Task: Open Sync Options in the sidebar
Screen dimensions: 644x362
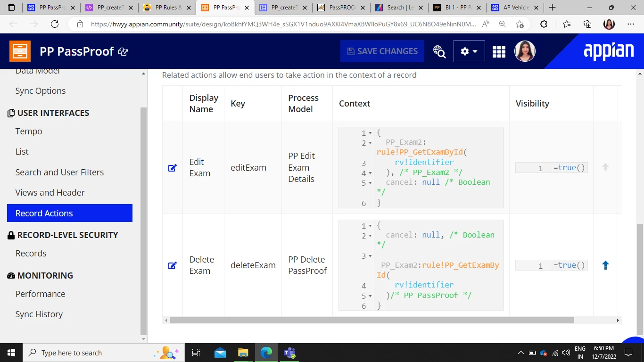Action: [41, 91]
